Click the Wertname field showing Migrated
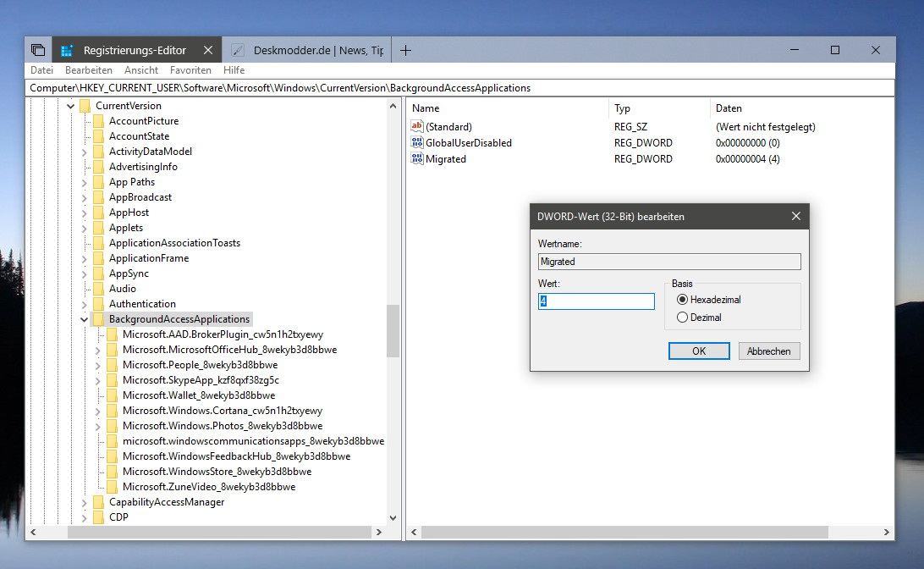This screenshot has width=924, height=569. point(669,262)
